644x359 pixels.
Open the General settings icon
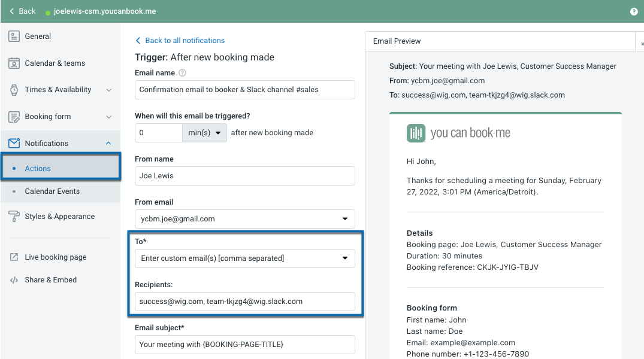(x=14, y=36)
